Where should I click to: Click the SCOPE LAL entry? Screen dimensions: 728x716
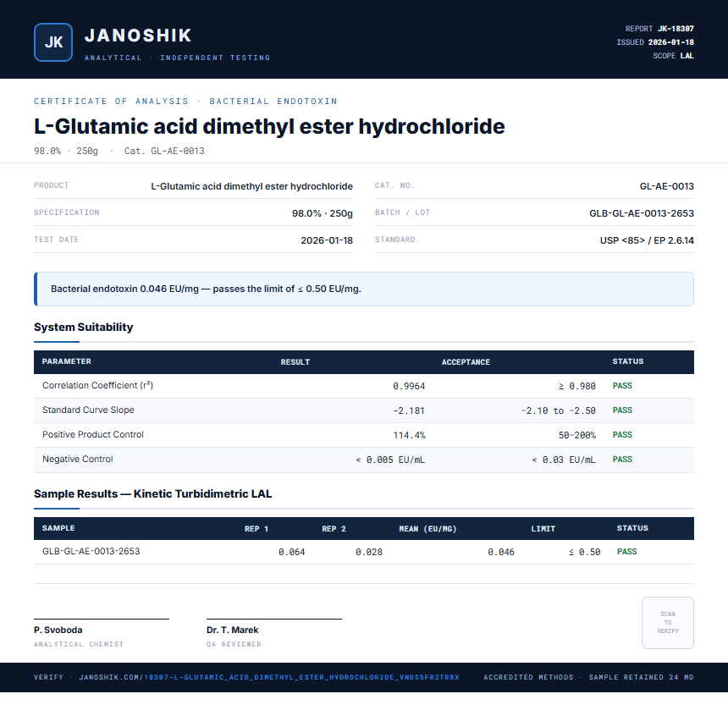(673, 56)
